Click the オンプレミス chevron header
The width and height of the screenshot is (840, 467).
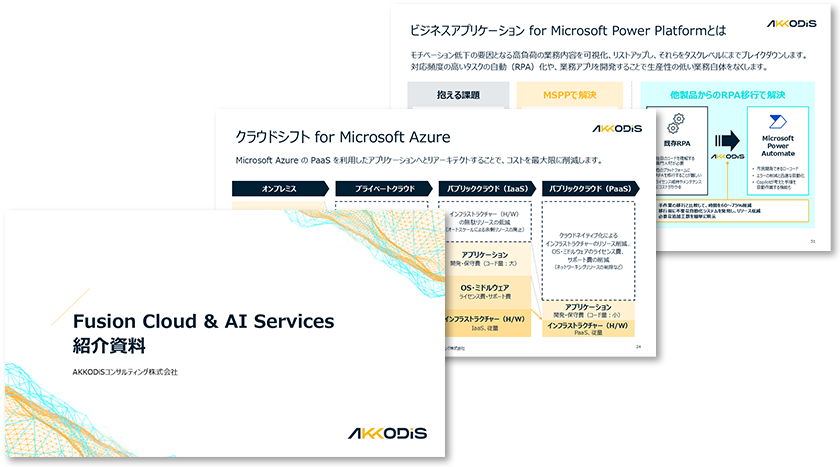pos(280,189)
